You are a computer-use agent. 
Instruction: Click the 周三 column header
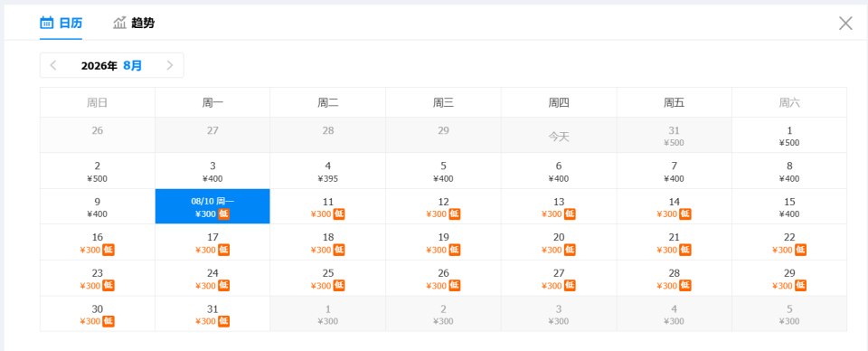tap(443, 102)
